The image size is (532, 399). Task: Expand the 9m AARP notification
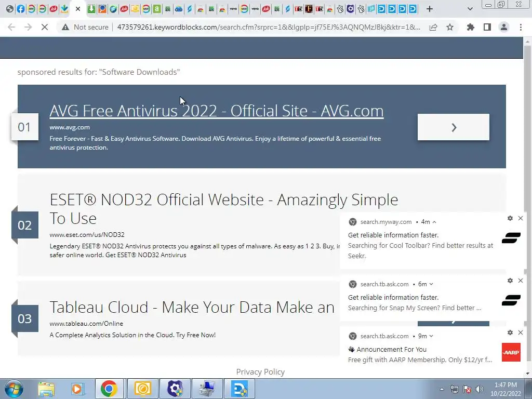431,336
